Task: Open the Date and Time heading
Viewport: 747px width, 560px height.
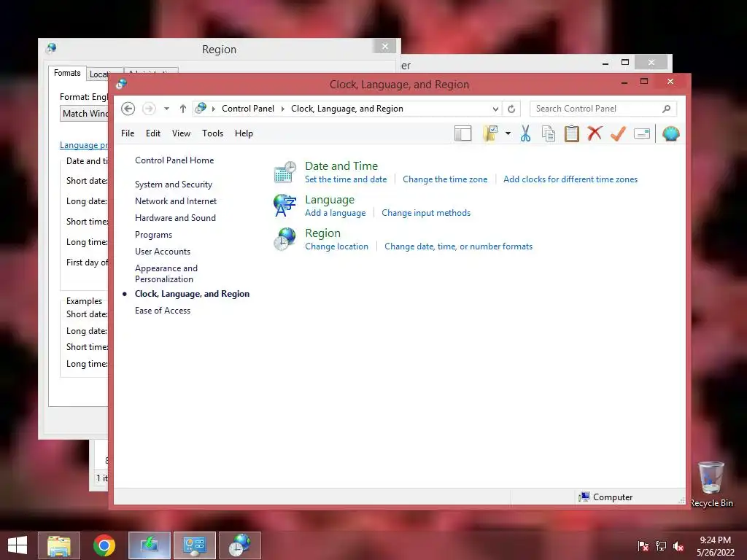Action: (x=341, y=166)
